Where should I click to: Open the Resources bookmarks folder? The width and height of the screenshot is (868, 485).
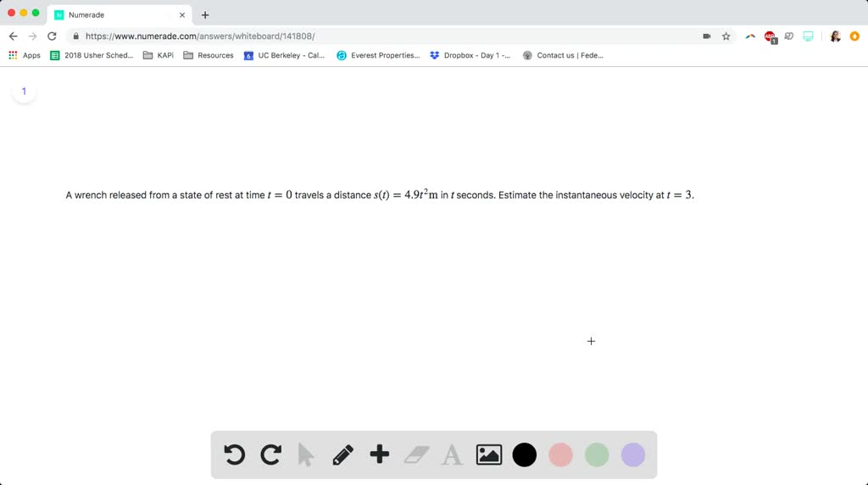pyautogui.click(x=209, y=55)
